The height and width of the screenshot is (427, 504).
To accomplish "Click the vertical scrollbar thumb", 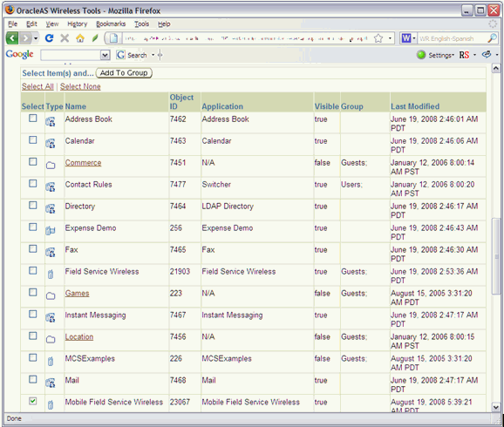I will click(496, 256).
